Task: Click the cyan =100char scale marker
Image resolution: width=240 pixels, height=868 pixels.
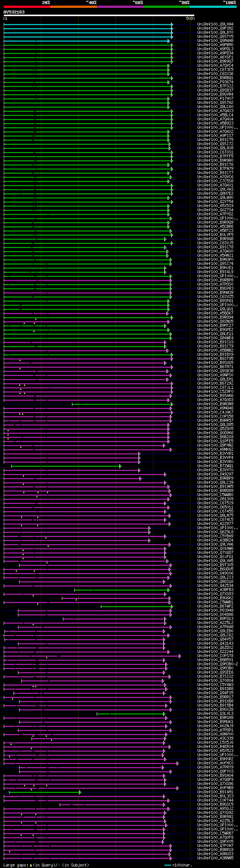Action: pyautogui.click(x=168, y=865)
